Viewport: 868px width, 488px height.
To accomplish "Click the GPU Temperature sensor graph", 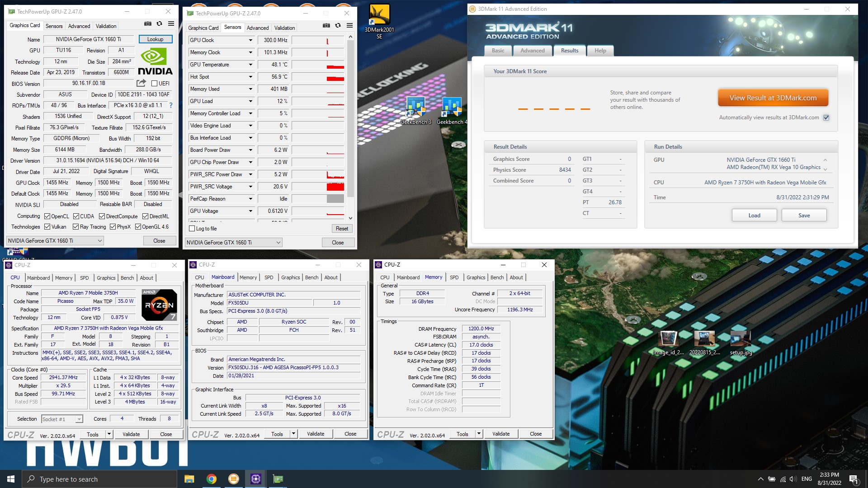I will (x=318, y=65).
